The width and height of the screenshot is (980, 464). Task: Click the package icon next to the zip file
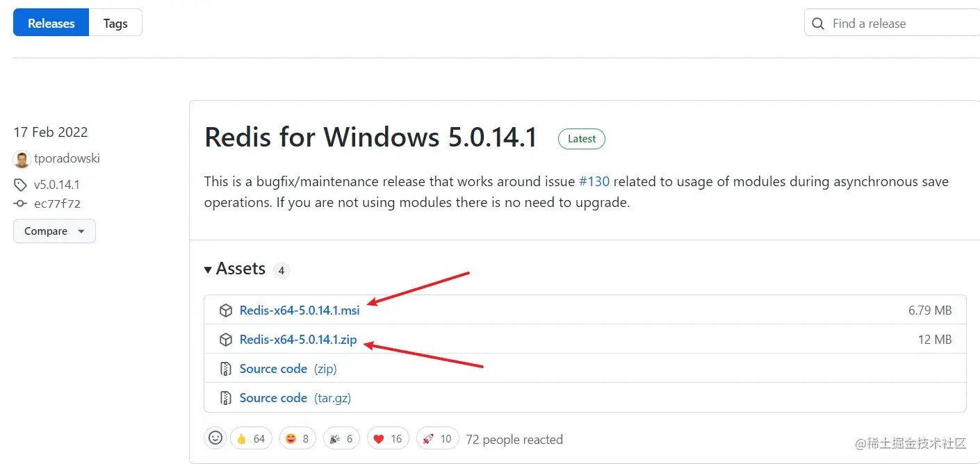click(226, 340)
